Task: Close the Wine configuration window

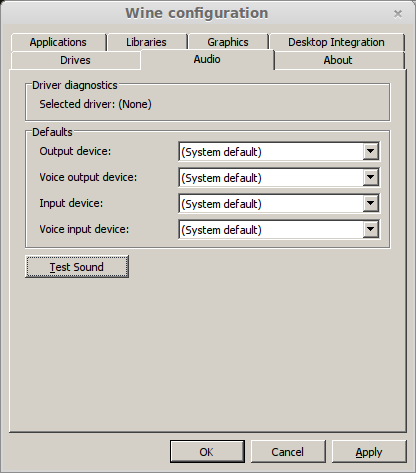Action: tap(398, 14)
